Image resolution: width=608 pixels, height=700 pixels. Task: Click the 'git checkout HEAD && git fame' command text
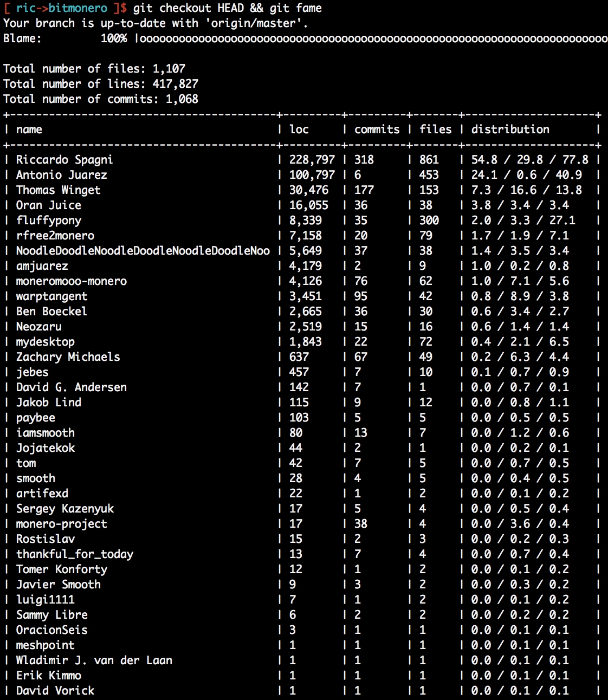coord(228,8)
